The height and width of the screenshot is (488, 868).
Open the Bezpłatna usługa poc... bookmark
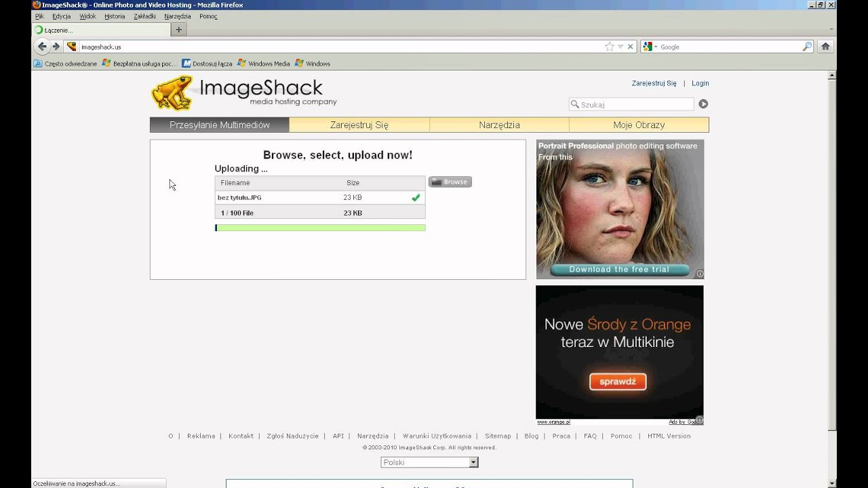[139, 64]
